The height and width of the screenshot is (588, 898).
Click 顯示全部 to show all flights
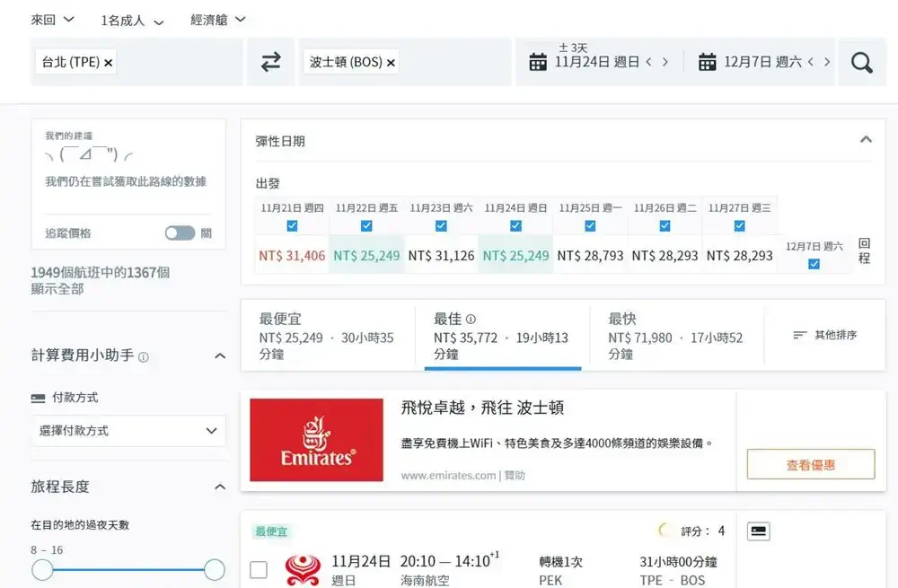(57, 289)
